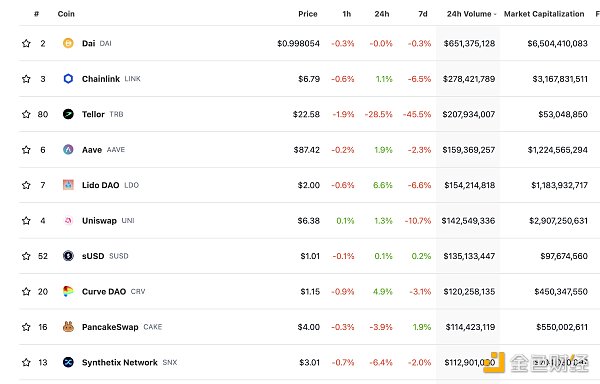Sort by the Market Capitalization column header

coord(544,14)
